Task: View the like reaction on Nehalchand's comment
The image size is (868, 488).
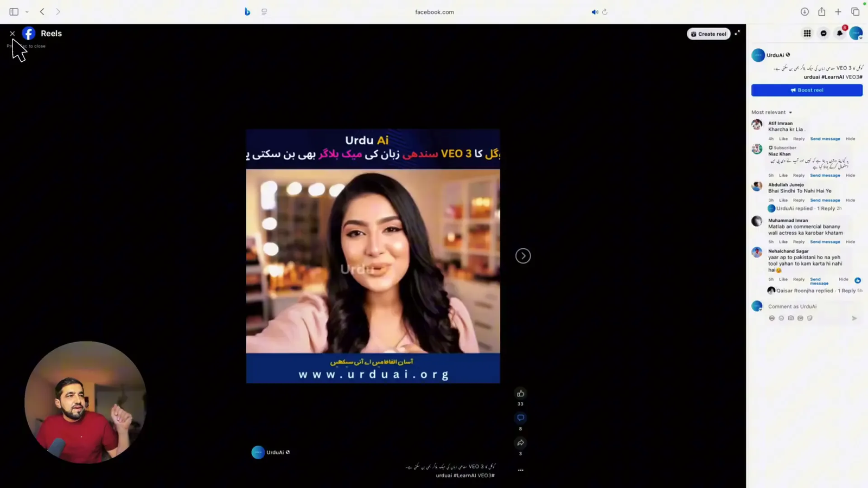Action: (858, 280)
